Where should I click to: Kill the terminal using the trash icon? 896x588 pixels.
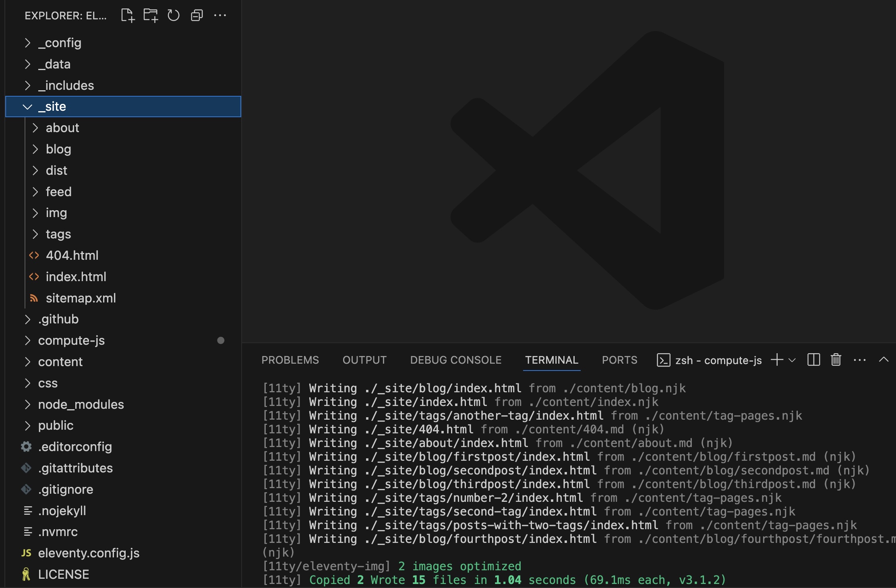tap(836, 360)
